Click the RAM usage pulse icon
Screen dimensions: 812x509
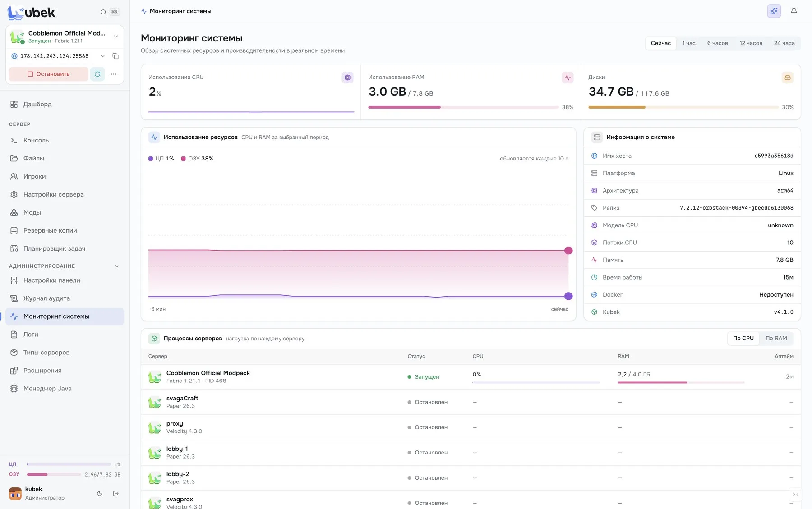tap(567, 78)
